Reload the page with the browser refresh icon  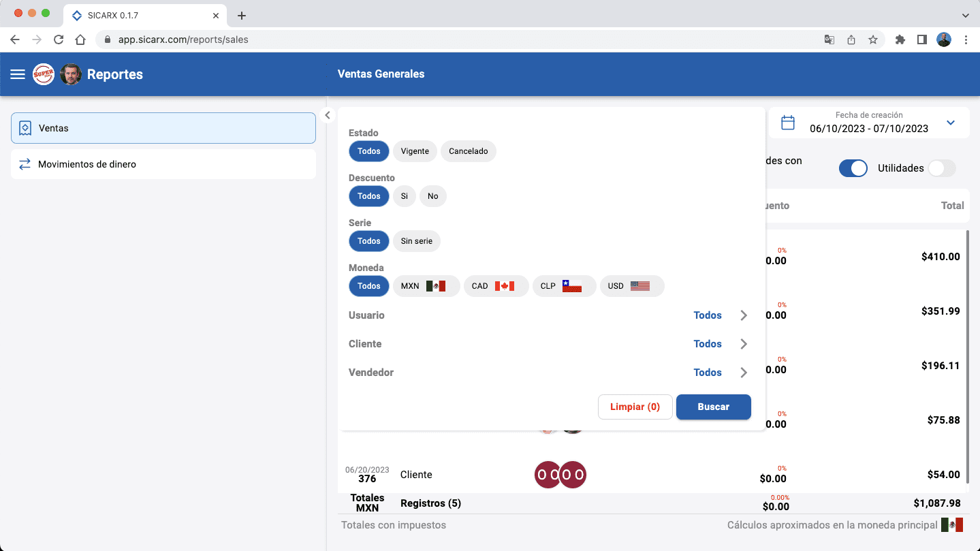[59, 40]
